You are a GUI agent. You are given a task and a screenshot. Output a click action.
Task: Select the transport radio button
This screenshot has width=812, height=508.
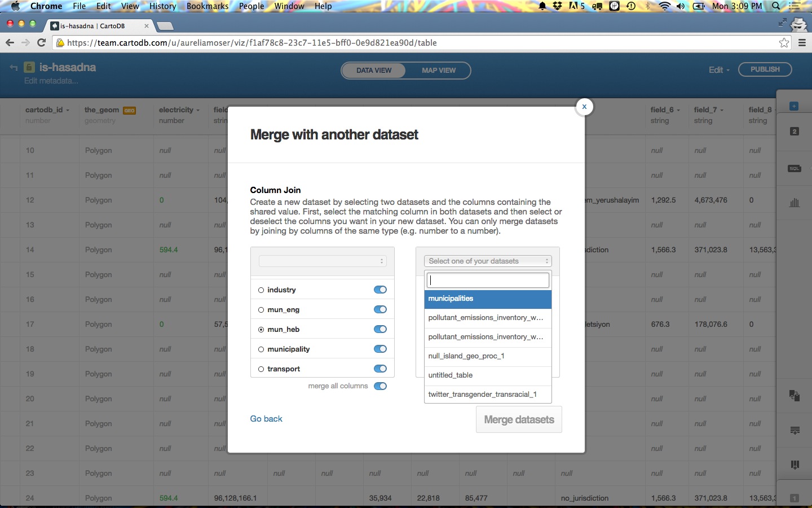[x=261, y=369]
